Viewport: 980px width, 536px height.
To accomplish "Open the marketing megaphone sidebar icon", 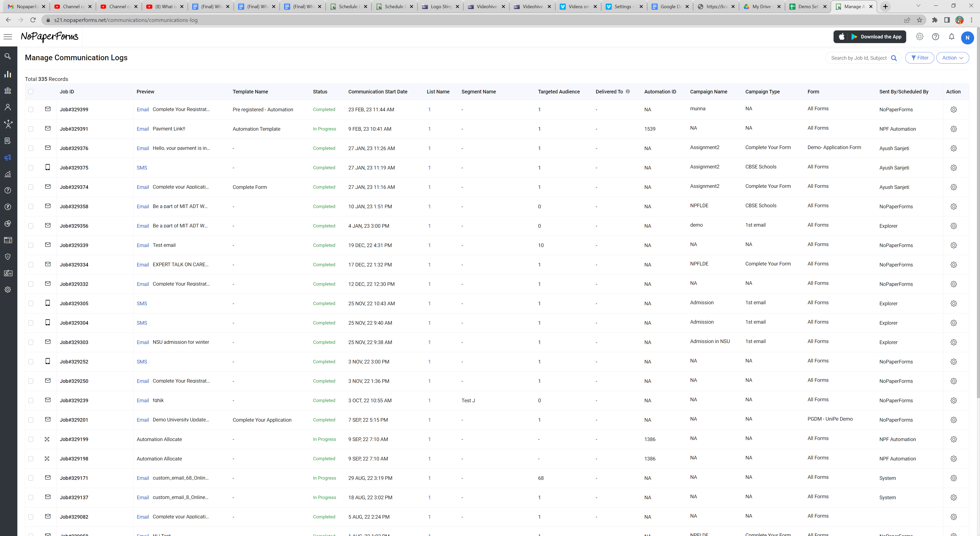I will pos(8,157).
